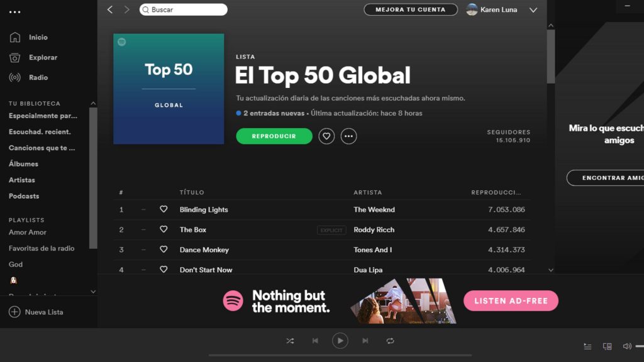The width and height of the screenshot is (644, 362).
Task: Select the track Dance Monkey
Action: tap(204, 250)
